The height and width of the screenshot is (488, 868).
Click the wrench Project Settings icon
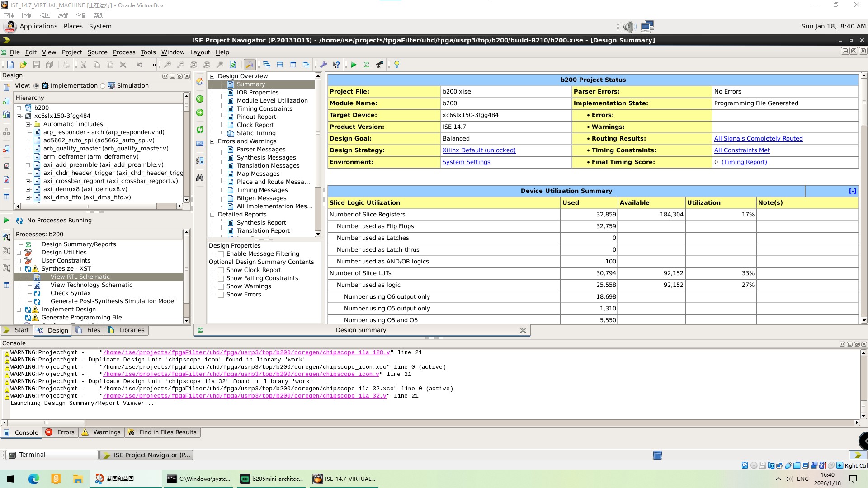coord(323,65)
